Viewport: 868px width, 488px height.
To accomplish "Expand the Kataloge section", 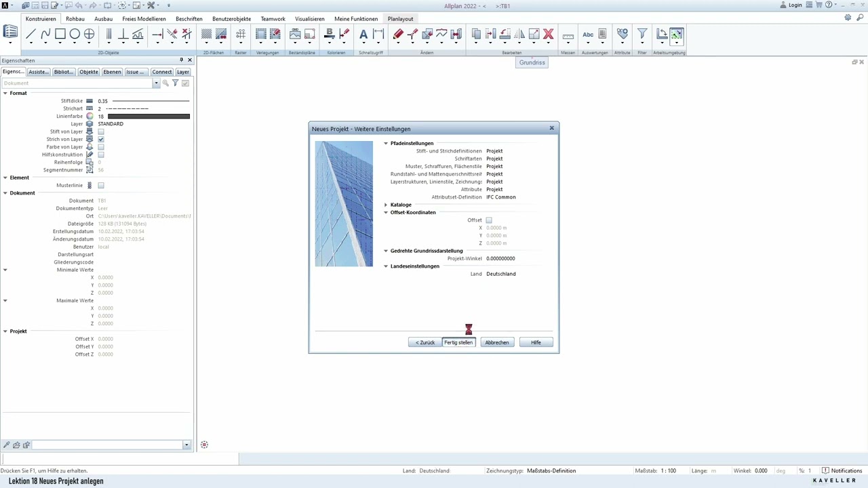I will [386, 205].
